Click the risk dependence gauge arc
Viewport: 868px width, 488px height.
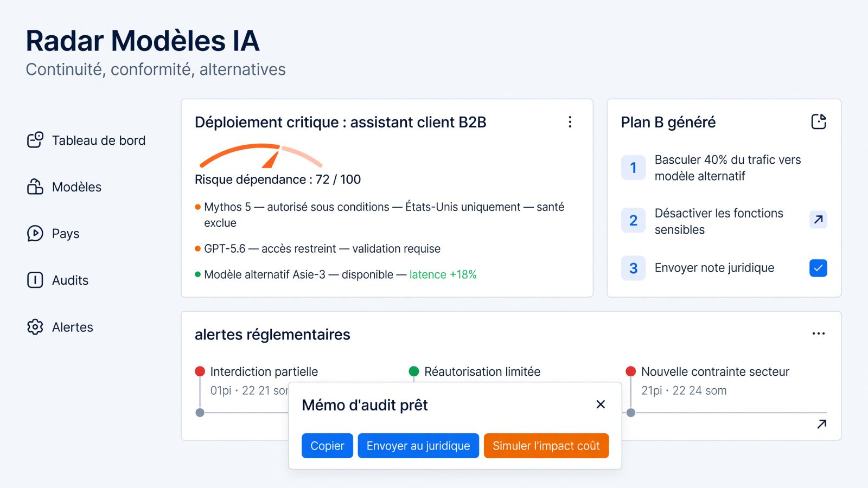(x=261, y=156)
